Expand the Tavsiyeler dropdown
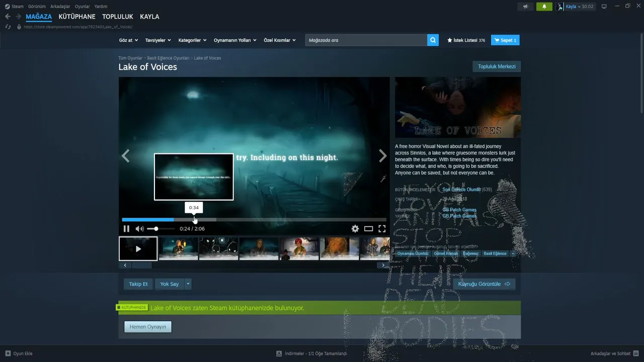Viewport: 644px width, 362px height. point(158,40)
